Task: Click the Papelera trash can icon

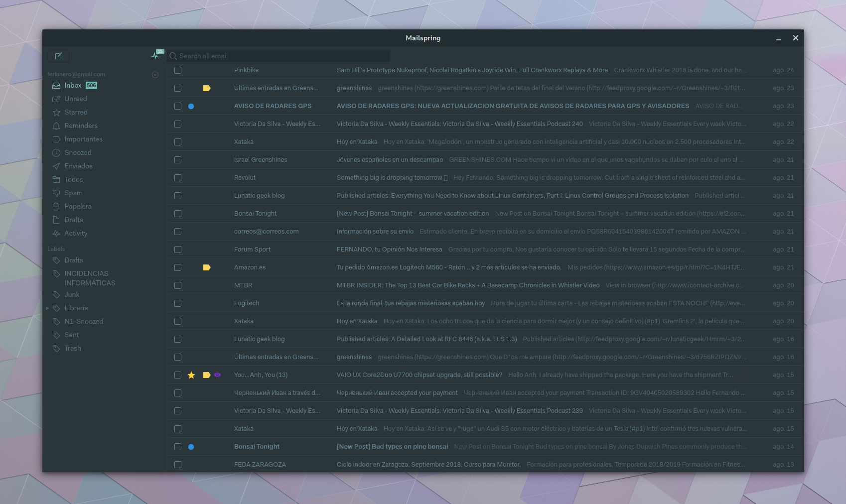Action: (x=56, y=207)
